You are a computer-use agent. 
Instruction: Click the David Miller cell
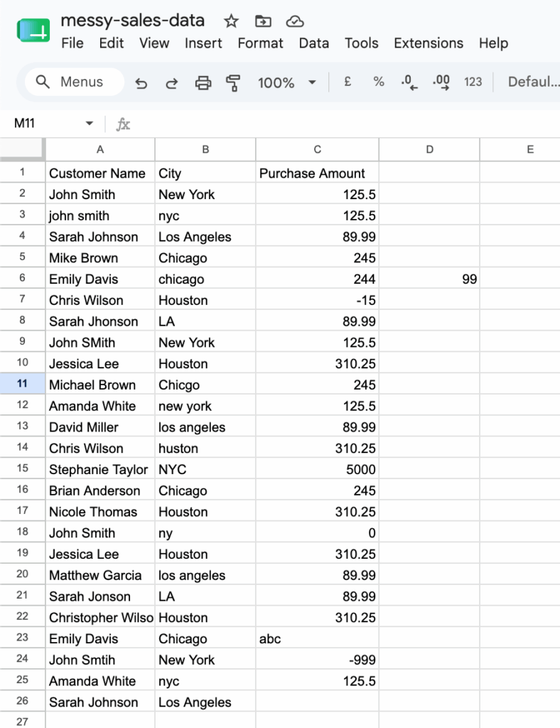[x=99, y=427]
